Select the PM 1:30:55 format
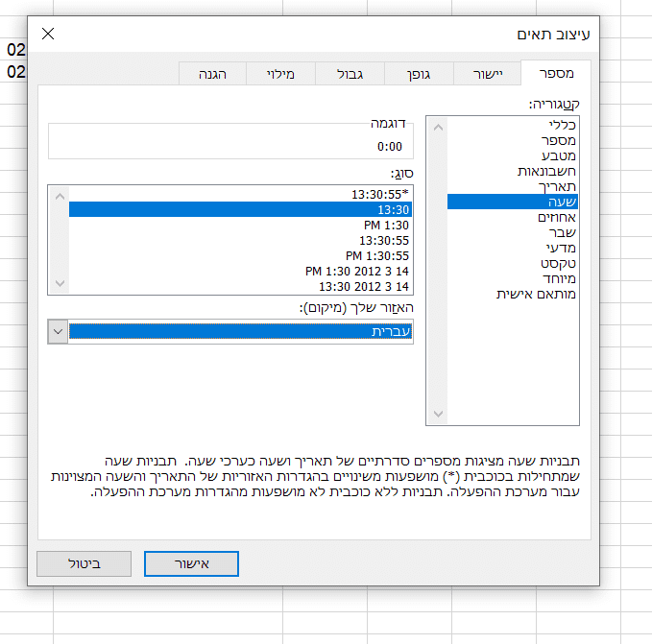Screen dimensions: 652x644 (x=240, y=255)
